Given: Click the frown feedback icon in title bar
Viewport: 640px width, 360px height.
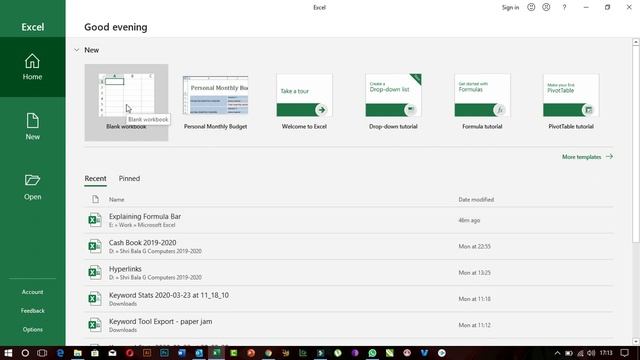Looking at the screenshot, I should click(546, 7).
